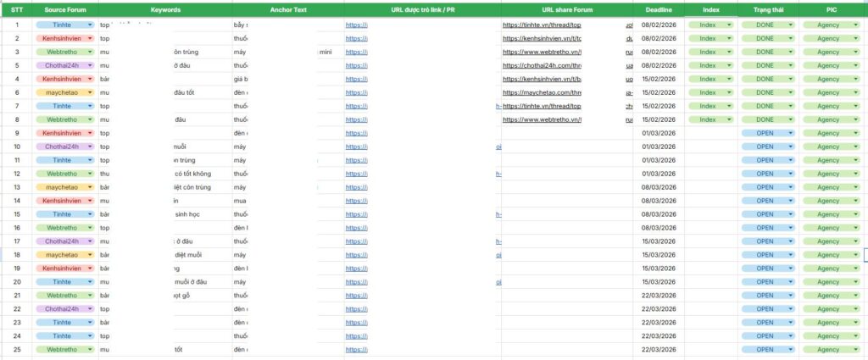Screen dimensions: 868x360
Task: Open Source Forum dropdown in row 1
Action: pyautogui.click(x=65, y=25)
